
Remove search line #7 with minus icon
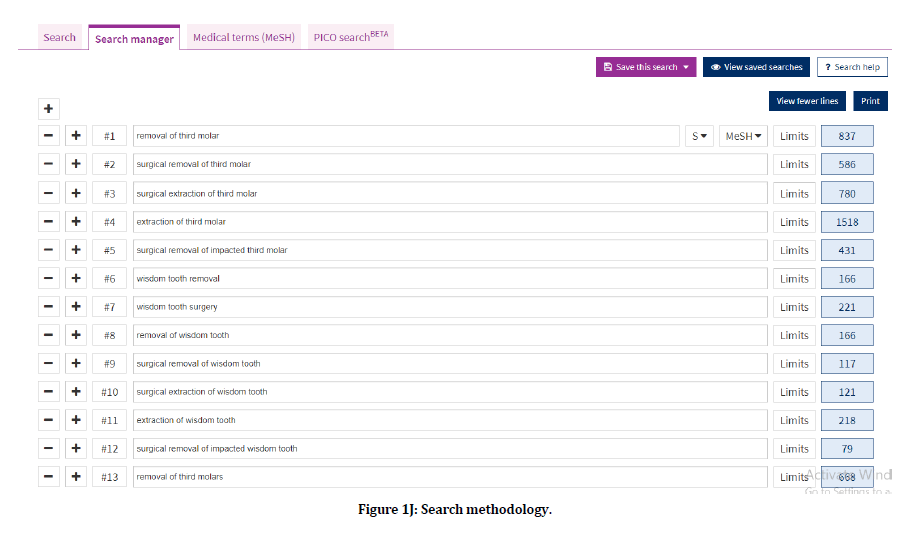pos(49,307)
